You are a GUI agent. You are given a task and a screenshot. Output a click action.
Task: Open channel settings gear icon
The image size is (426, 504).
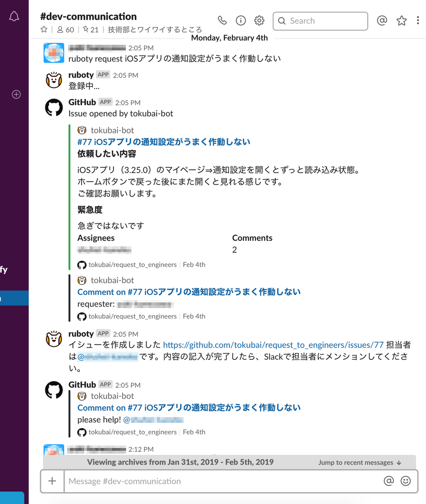click(259, 21)
